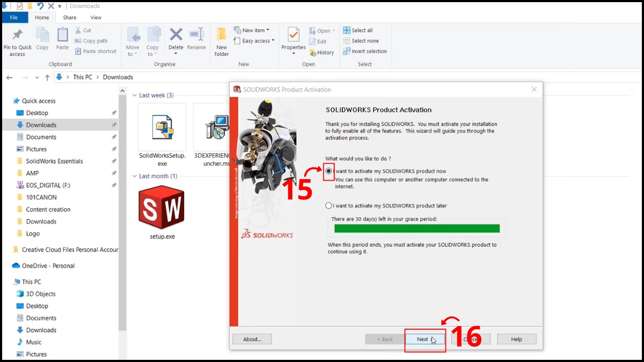Screen dimensions: 644x362
Task: Open recent locations dropdown arrow
Action: (x=37, y=78)
